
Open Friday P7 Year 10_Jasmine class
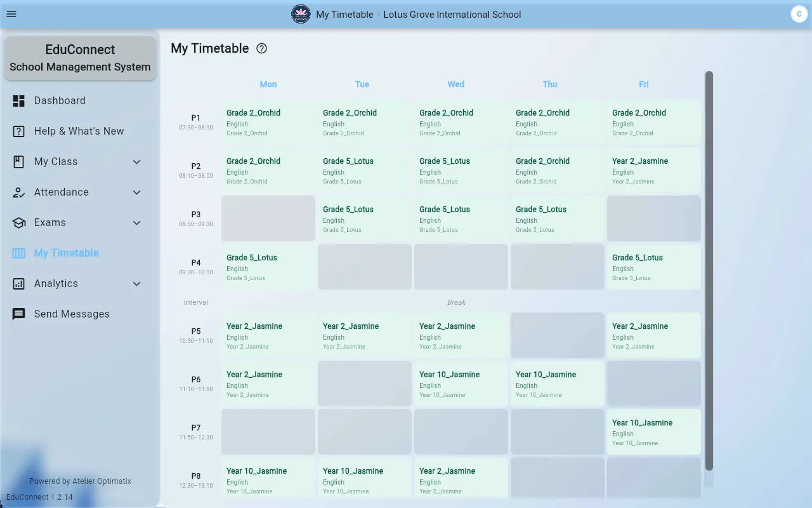[x=654, y=432]
